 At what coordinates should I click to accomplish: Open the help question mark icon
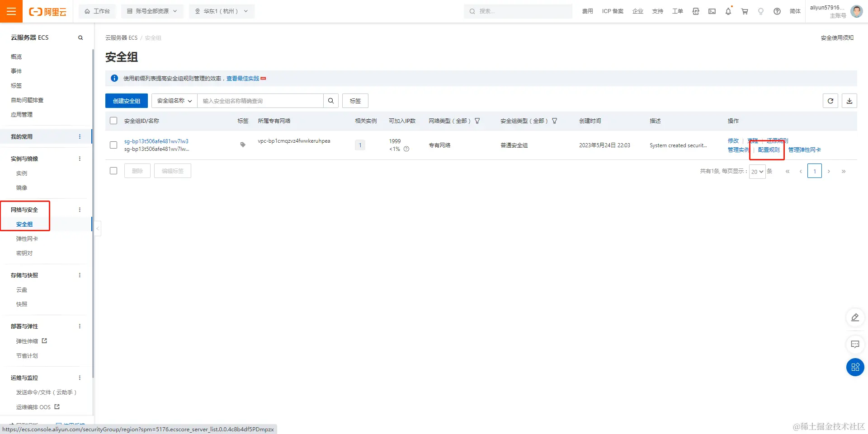tap(777, 11)
